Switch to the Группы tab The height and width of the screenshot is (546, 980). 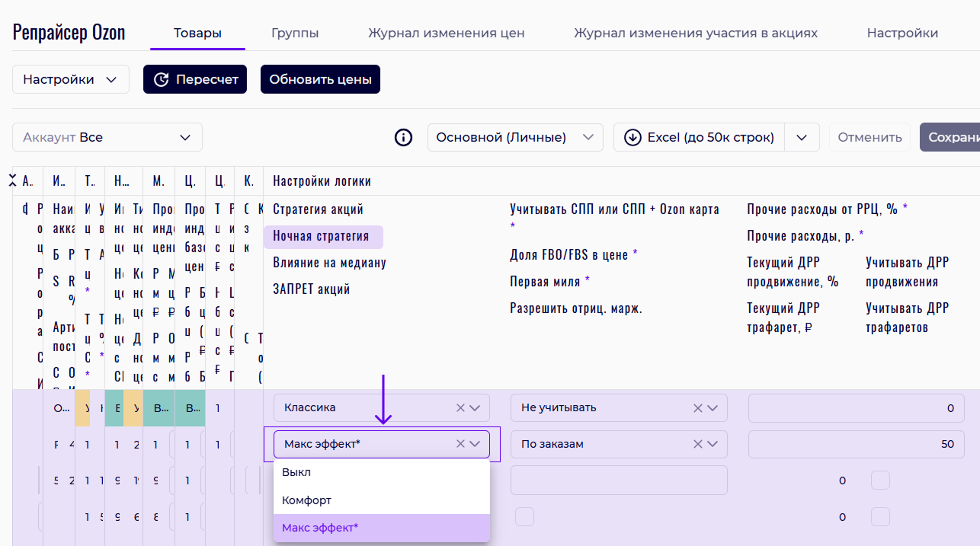pos(295,34)
